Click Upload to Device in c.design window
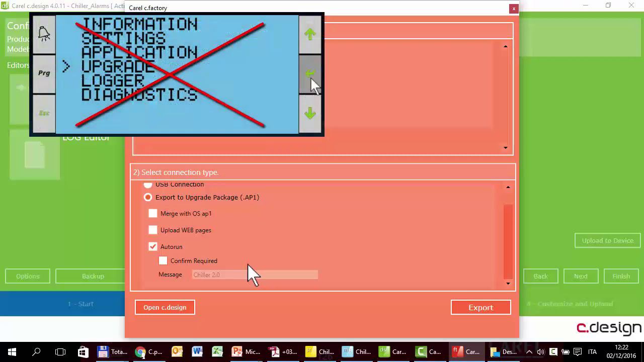 pos(608,240)
